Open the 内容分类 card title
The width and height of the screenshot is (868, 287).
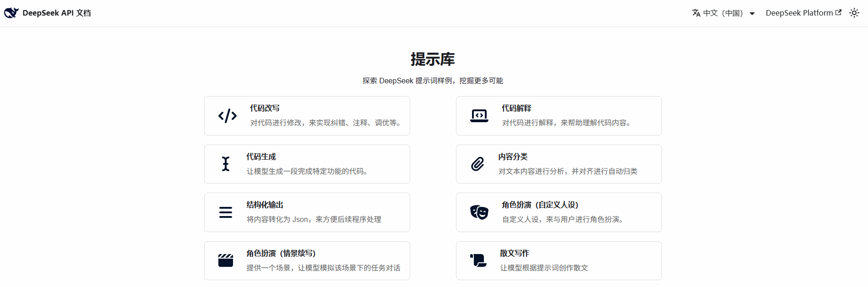513,157
